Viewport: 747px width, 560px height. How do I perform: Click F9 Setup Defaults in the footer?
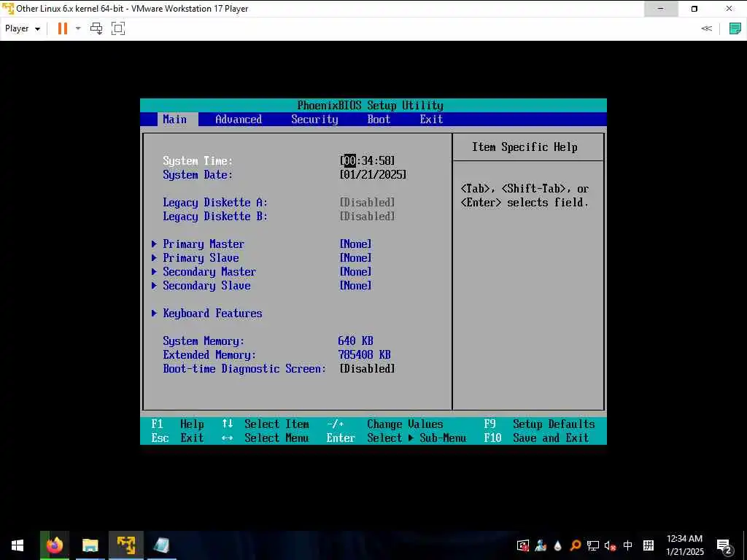[539, 424]
